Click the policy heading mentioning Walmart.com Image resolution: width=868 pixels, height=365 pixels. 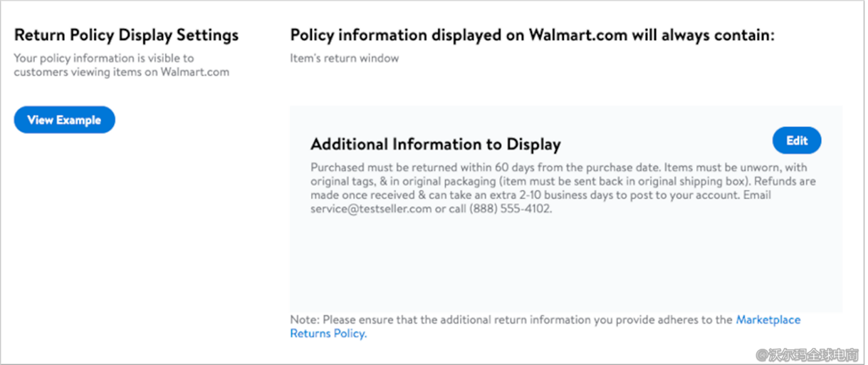531,35
